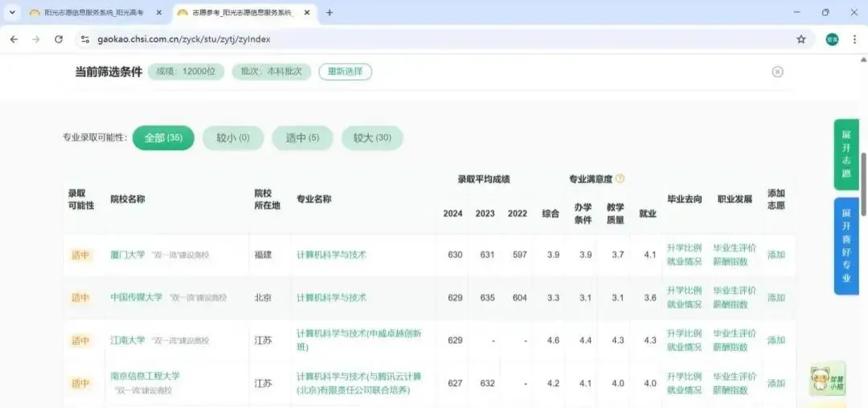Expand the 展开志愿 side panel

845,154
